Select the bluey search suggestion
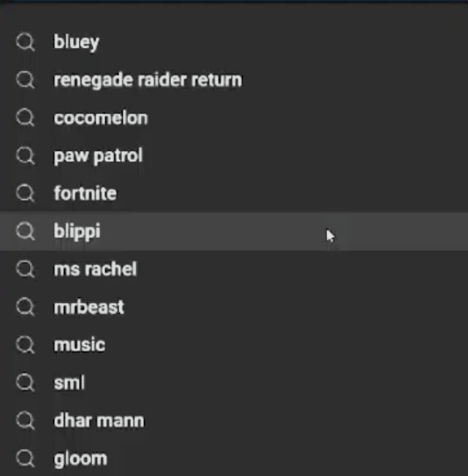Viewport: 468px width, 476px height. tap(234, 42)
